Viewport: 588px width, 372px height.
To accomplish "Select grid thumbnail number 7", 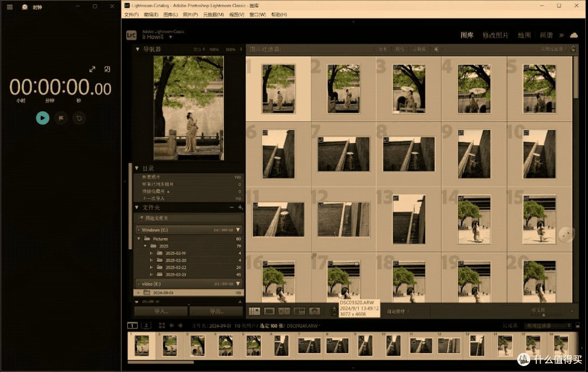I will coord(344,154).
